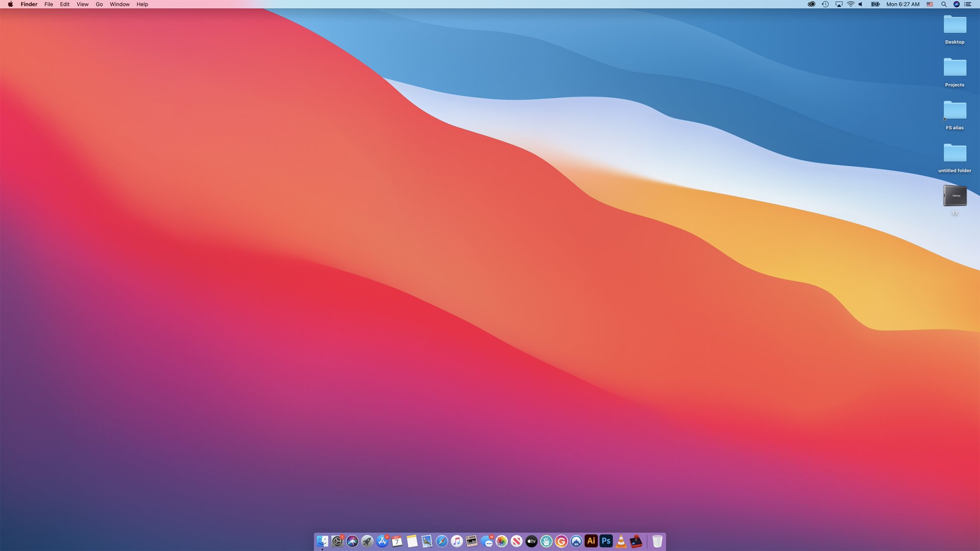Image resolution: width=980 pixels, height=551 pixels.
Task: Show Notification Center from menu bar
Action: [x=968, y=4]
